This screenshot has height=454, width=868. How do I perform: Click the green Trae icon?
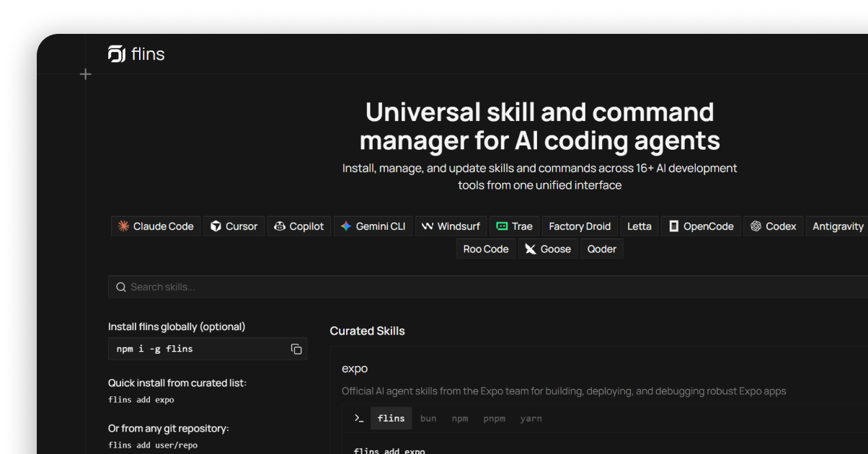pos(502,226)
